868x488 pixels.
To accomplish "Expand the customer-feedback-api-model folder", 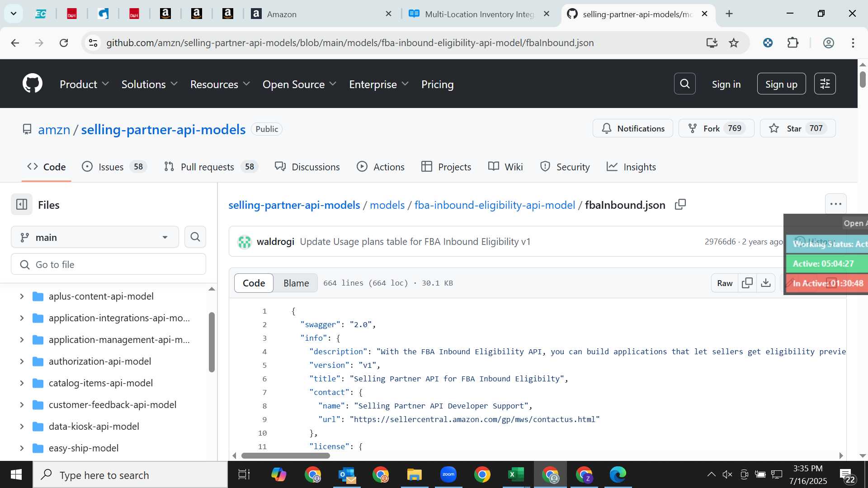I will [22, 405].
